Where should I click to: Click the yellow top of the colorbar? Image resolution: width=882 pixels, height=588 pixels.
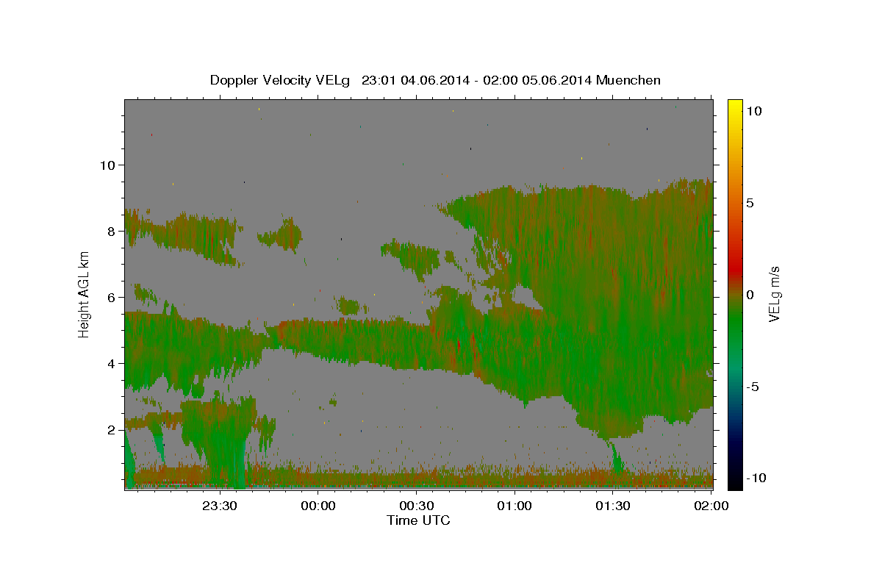[x=734, y=107]
